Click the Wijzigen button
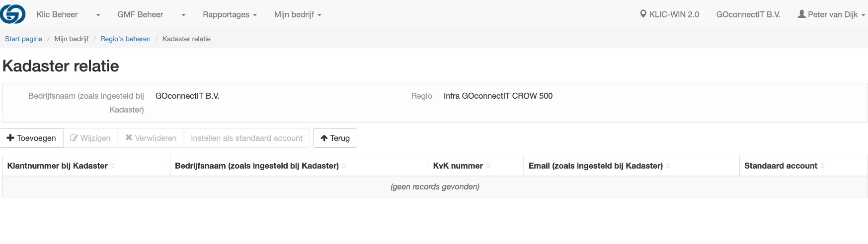The height and width of the screenshot is (244, 868). click(90, 138)
